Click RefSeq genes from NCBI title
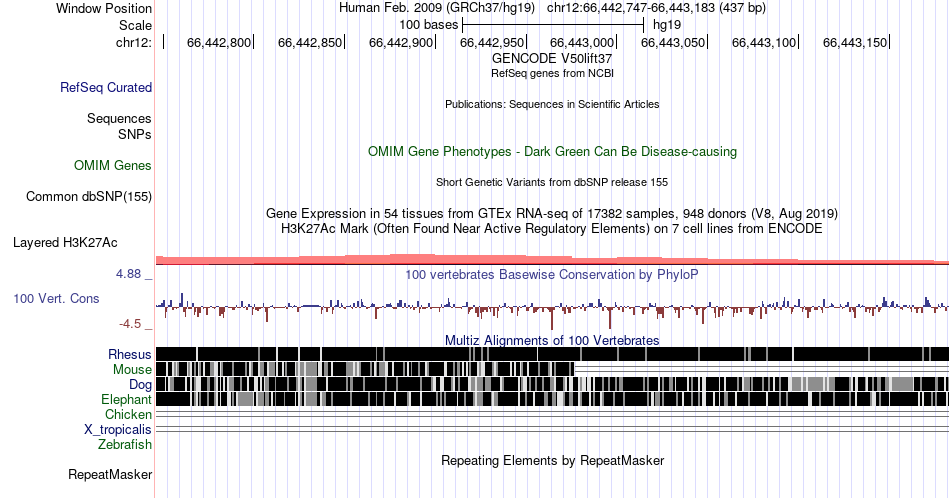The width and height of the screenshot is (950, 498). tap(552, 73)
